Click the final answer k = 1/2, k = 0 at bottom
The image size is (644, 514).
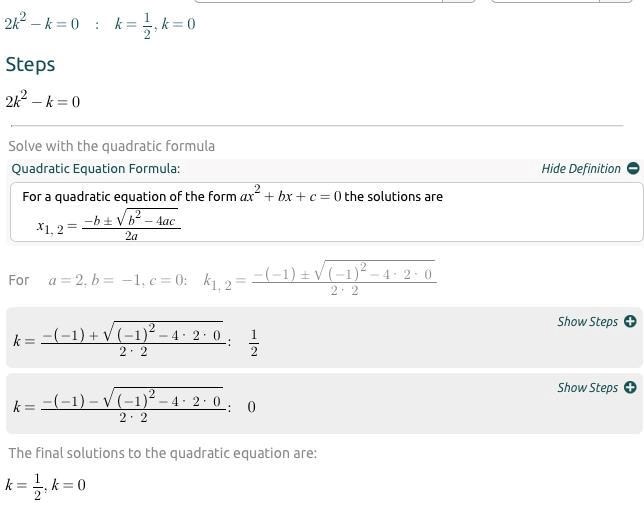[46, 487]
